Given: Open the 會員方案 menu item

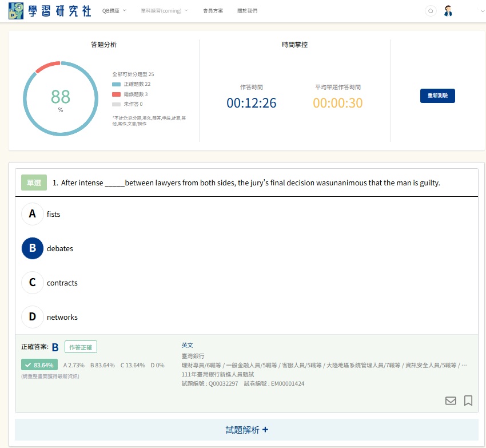Looking at the screenshot, I should tap(213, 11).
